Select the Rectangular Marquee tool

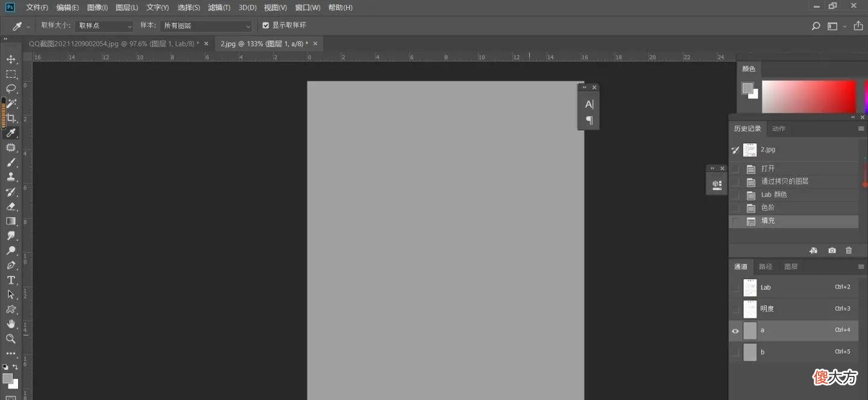11,74
